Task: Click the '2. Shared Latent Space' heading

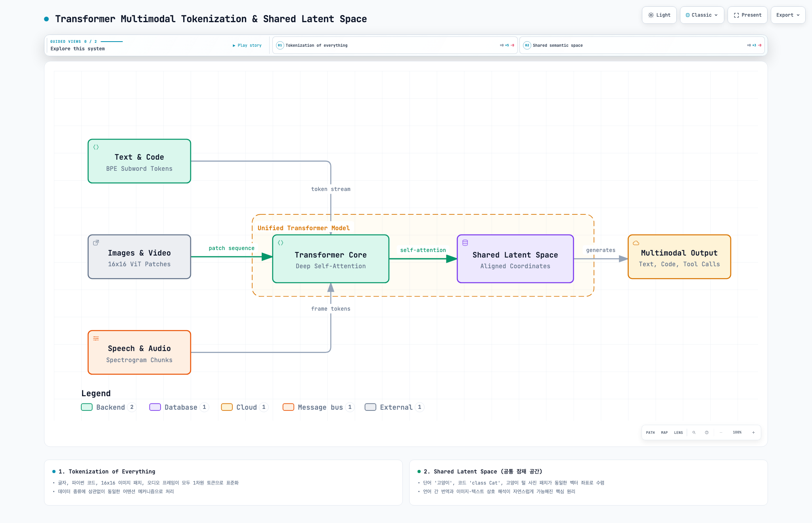Action: [483, 471]
